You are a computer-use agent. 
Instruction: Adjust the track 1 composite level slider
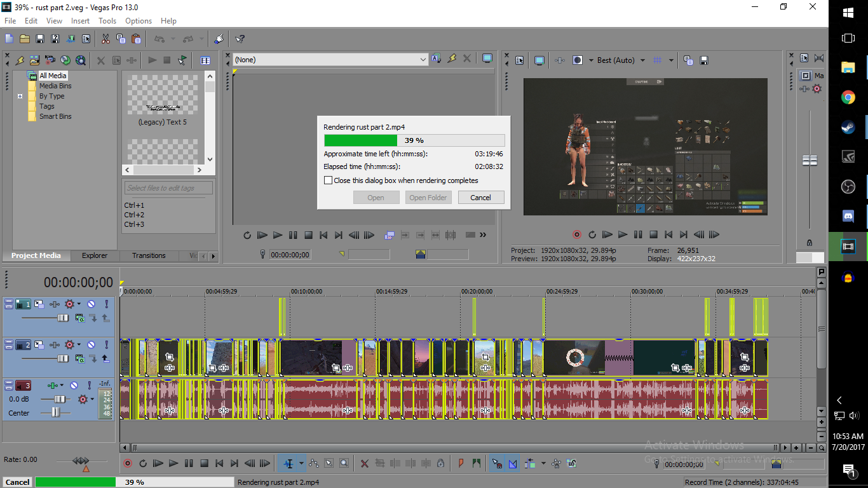coord(63,318)
